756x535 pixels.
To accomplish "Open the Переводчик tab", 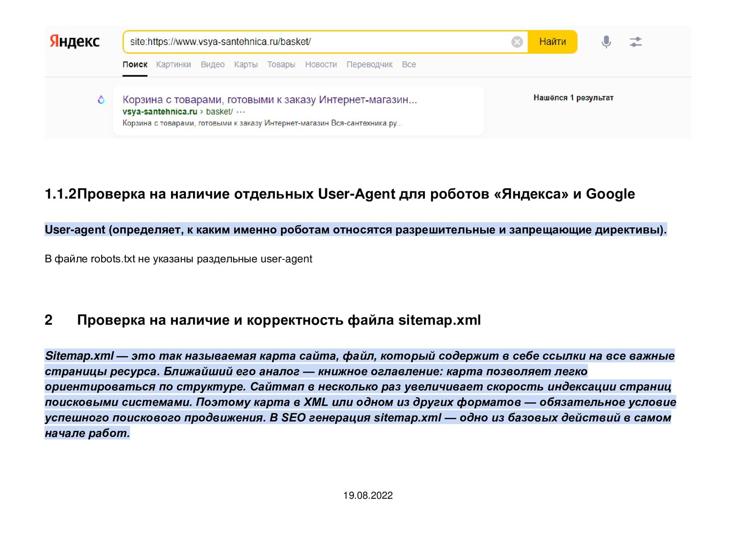I will click(x=369, y=64).
